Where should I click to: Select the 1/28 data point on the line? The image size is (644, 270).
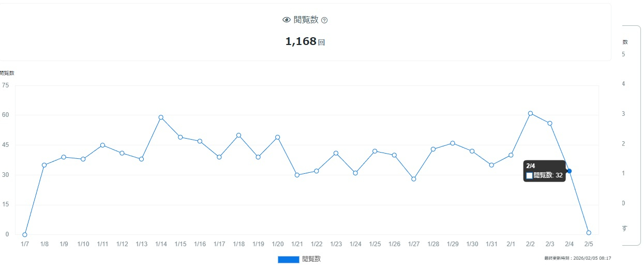click(433, 149)
